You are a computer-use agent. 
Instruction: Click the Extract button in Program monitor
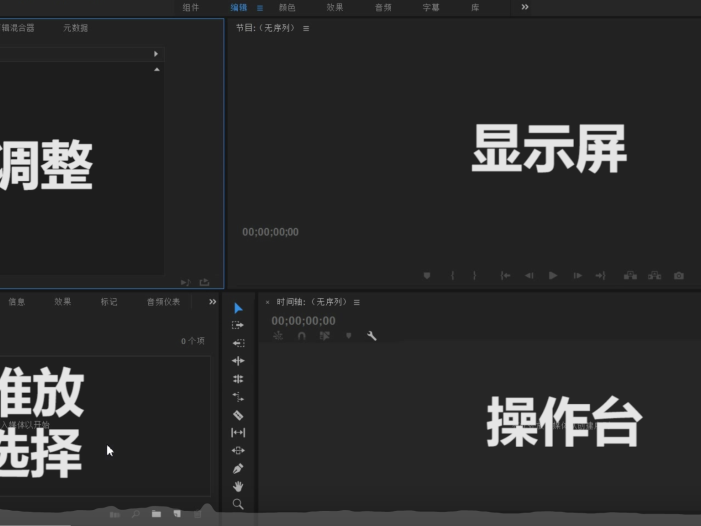(x=655, y=275)
